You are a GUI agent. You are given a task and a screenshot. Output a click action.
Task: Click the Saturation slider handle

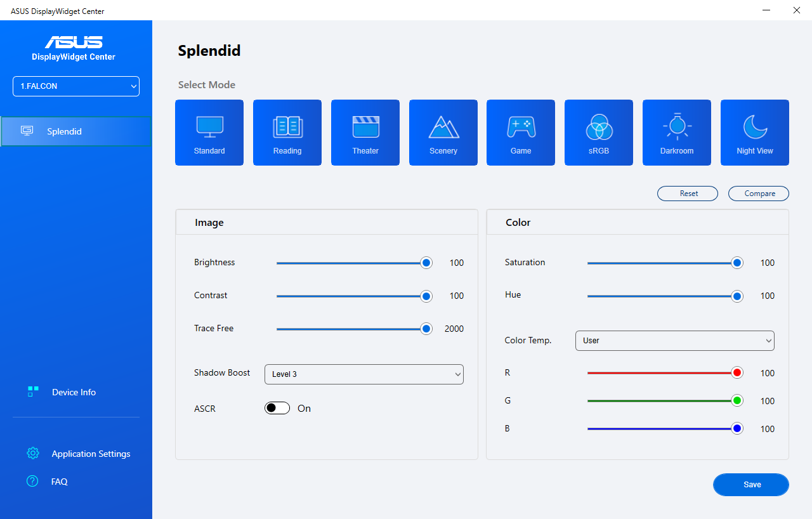tap(737, 263)
